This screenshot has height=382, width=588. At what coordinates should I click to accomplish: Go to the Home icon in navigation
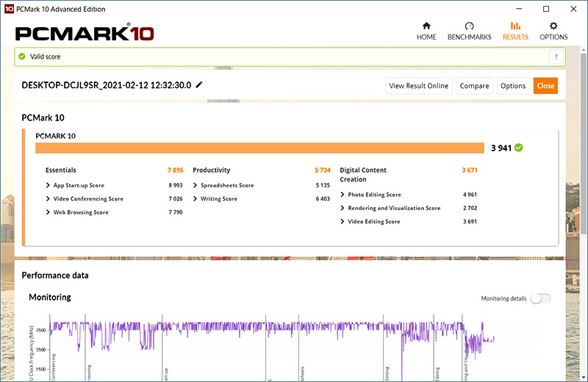click(x=426, y=26)
